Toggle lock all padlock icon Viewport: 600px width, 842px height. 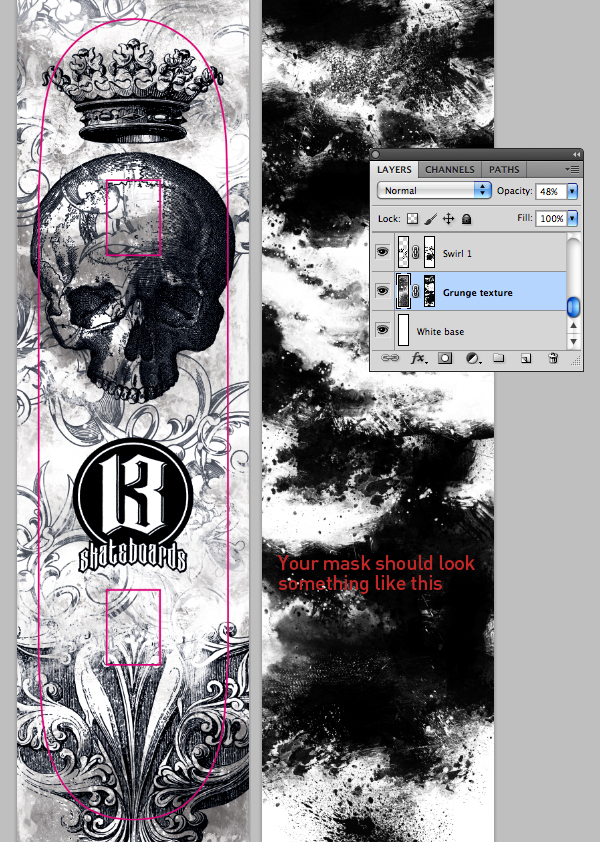(x=466, y=219)
